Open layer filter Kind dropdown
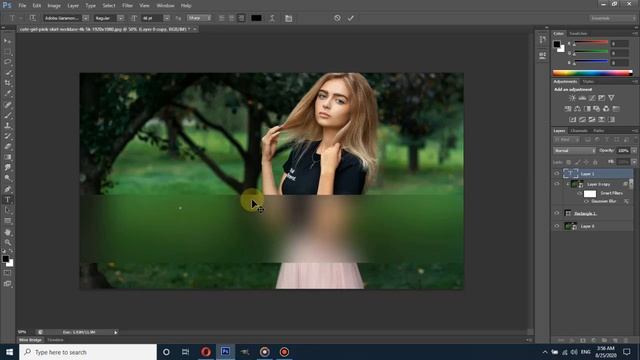This screenshot has width=640, height=360. click(x=566, y=140)
